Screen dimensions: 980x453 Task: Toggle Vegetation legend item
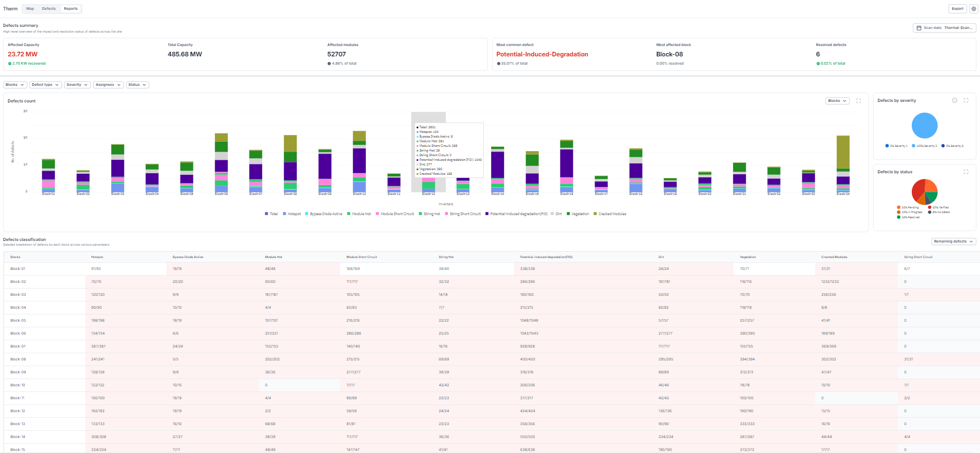click(578, 214)
